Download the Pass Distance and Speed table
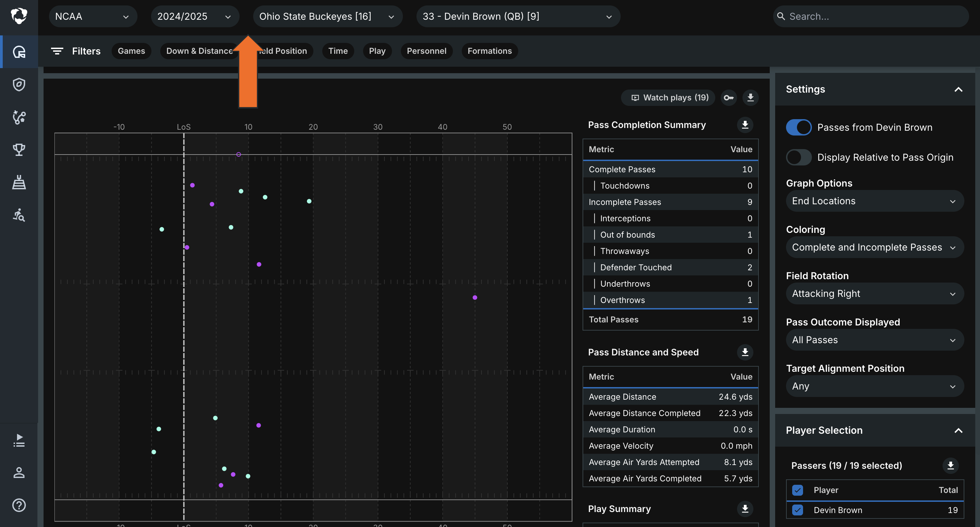The image size is (980, 527). (x=745, y=352)
